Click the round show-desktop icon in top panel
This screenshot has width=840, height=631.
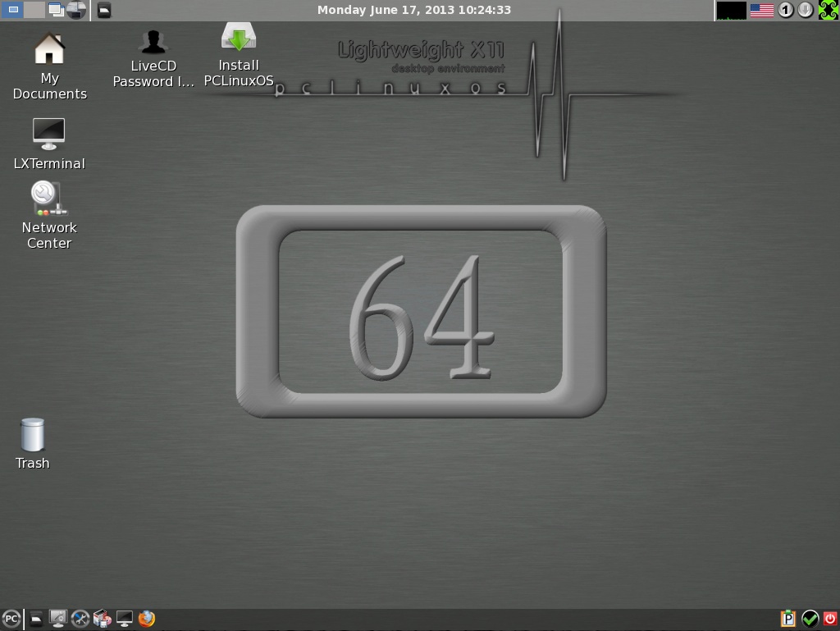pyautogui.click(x=76, y=10)
